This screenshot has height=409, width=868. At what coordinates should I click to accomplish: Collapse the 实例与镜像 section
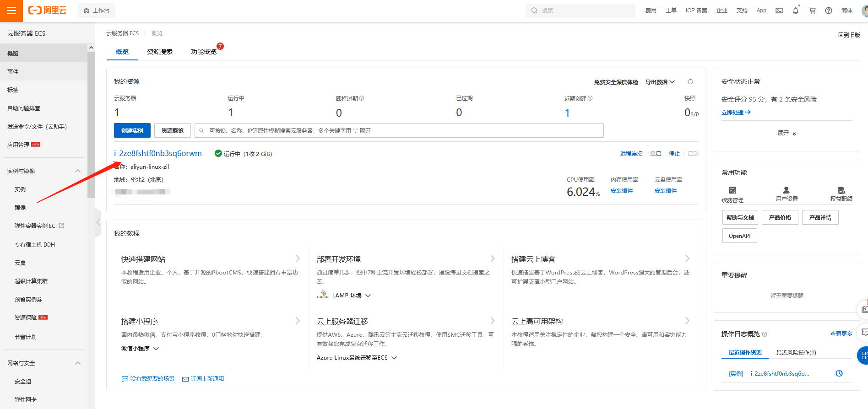click(77, 171)
